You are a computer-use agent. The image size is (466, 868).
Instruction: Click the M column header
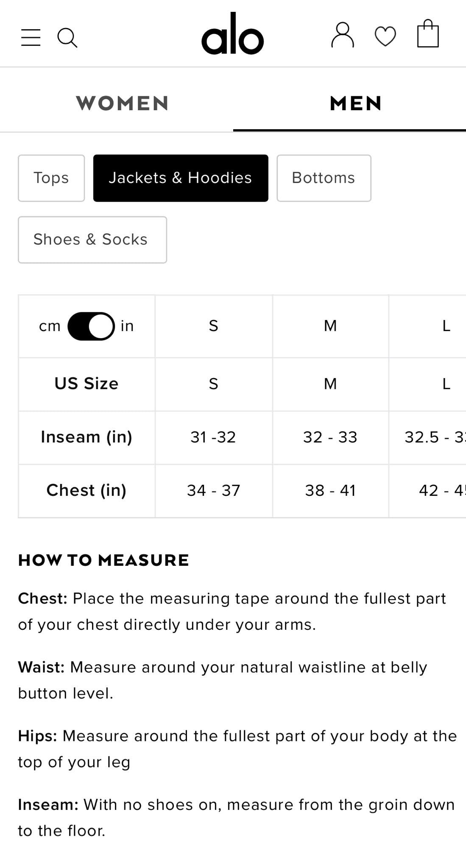[330, 326]
